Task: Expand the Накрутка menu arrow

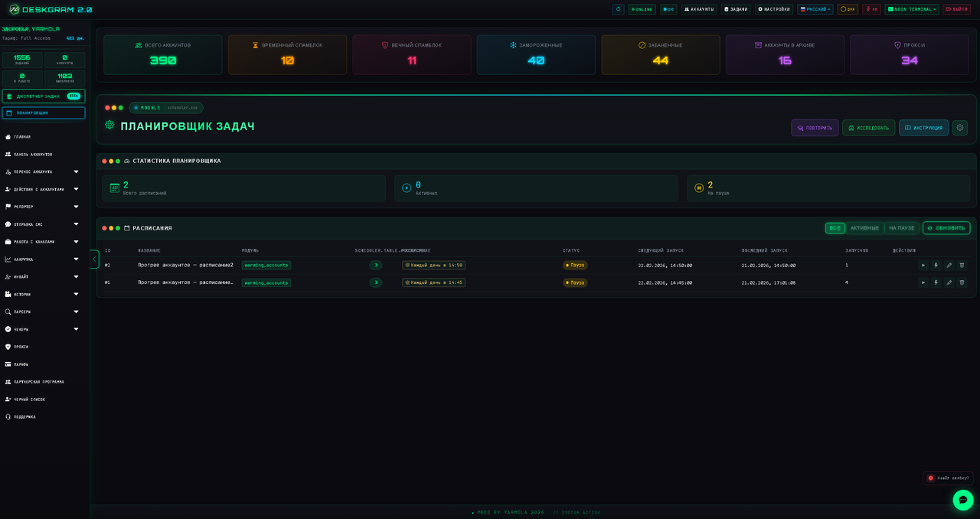Action: [x=76, y=259]
